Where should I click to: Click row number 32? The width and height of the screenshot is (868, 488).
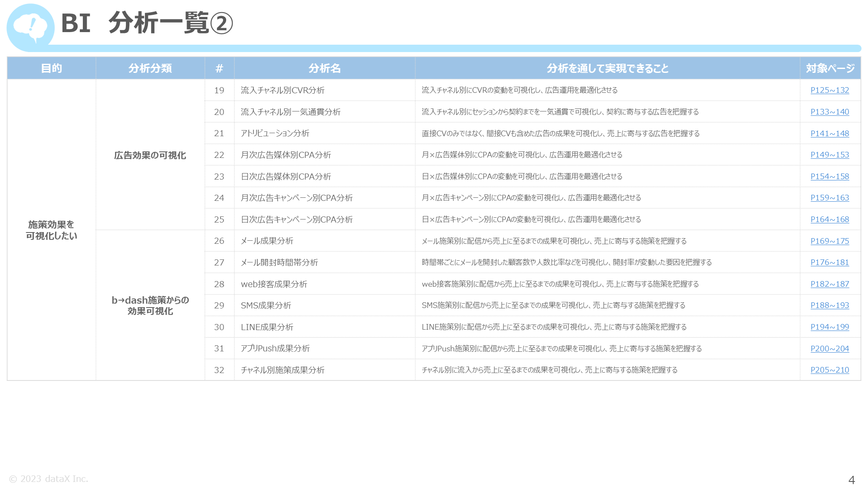click(219, 370)
